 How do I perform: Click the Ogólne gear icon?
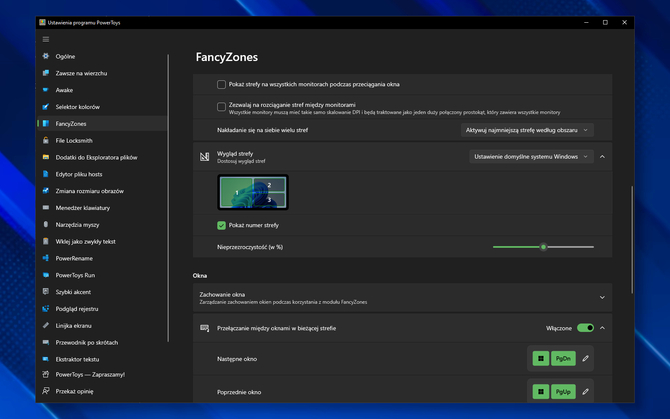pos(46,56)
